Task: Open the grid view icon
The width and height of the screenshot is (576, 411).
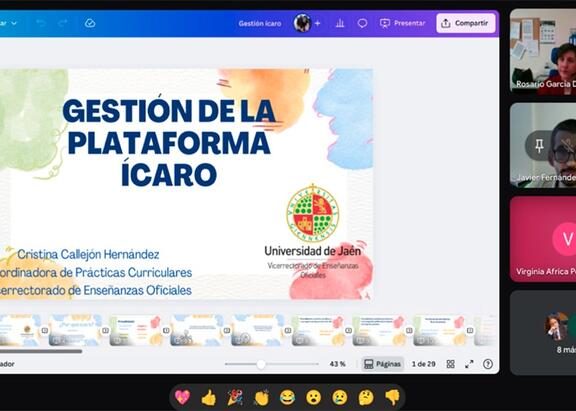Action: click(x=450, y=364)
